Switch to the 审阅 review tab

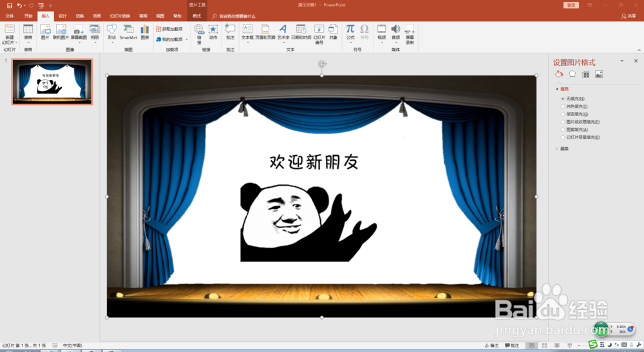(x=143, y=16)
